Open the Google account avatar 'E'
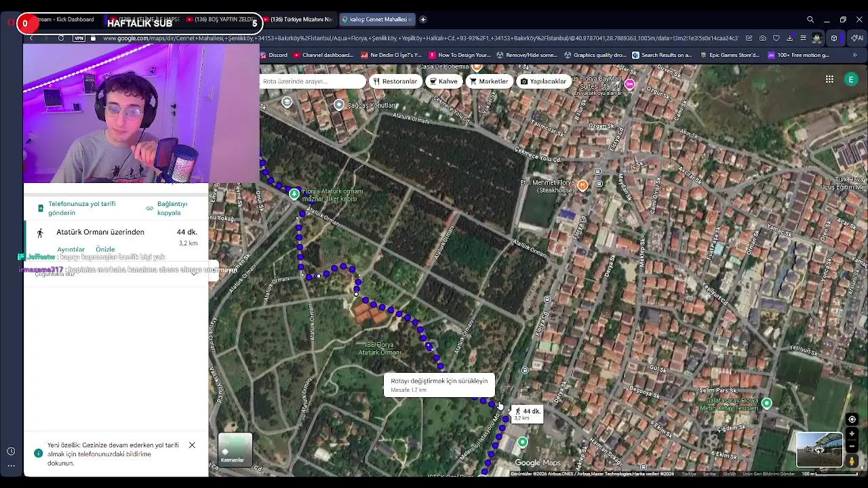The image size is (868, 488). [x=851, y=80]
